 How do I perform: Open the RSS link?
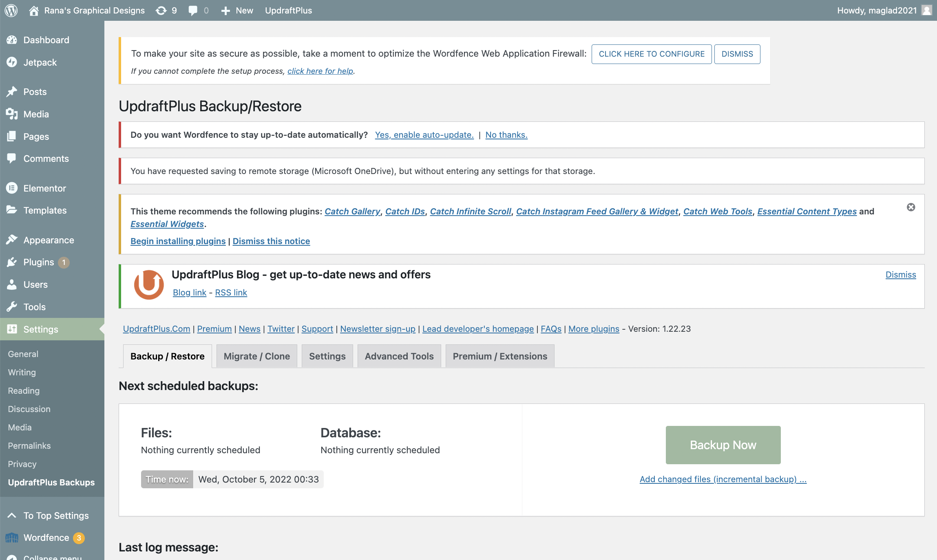click(x=231, y=293)
